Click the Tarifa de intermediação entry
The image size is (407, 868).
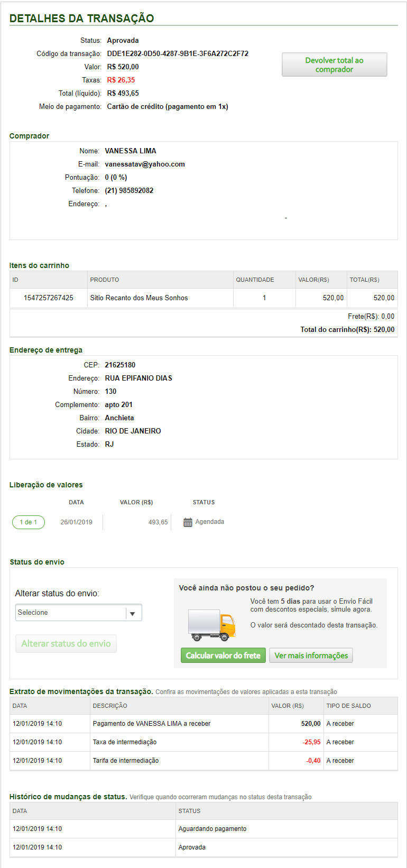pyautogui.click(x=126, y=761)
